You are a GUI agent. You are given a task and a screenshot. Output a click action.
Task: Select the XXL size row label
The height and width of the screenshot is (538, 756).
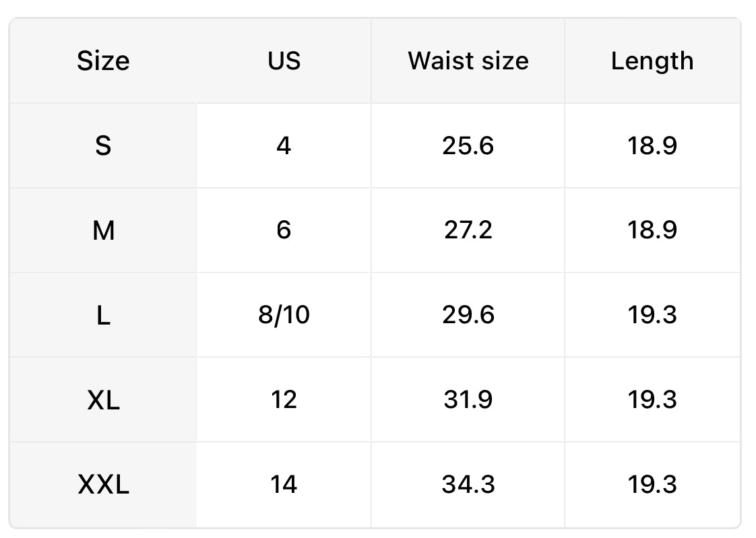(x=103, y=485)
